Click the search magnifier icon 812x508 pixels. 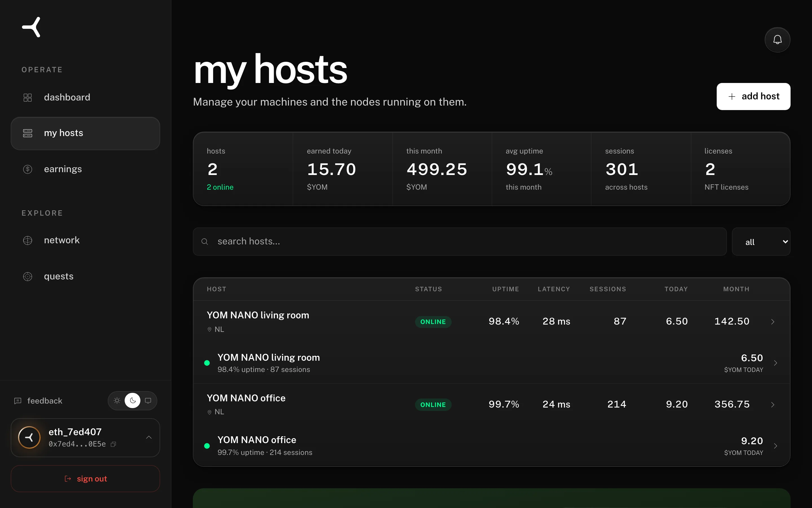(205, 242)
